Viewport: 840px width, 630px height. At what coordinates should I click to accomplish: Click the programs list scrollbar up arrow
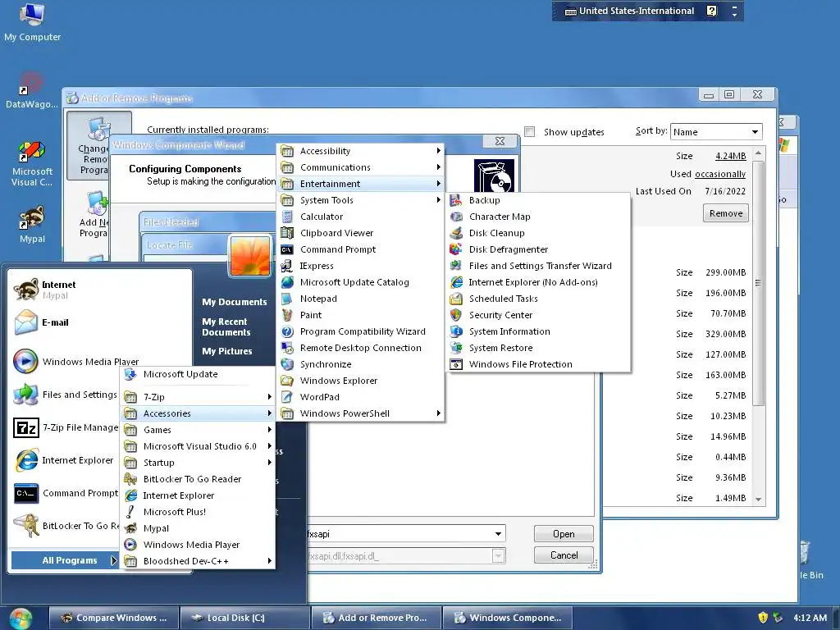coord(758,153)
